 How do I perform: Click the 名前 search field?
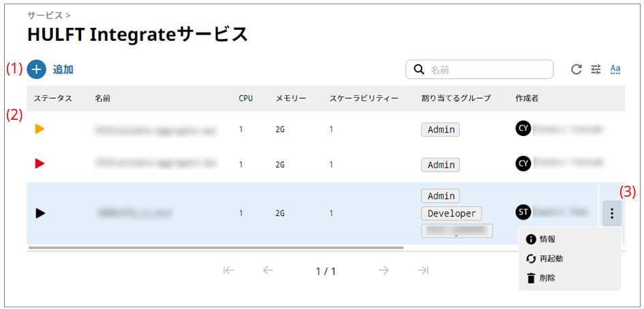487,69
